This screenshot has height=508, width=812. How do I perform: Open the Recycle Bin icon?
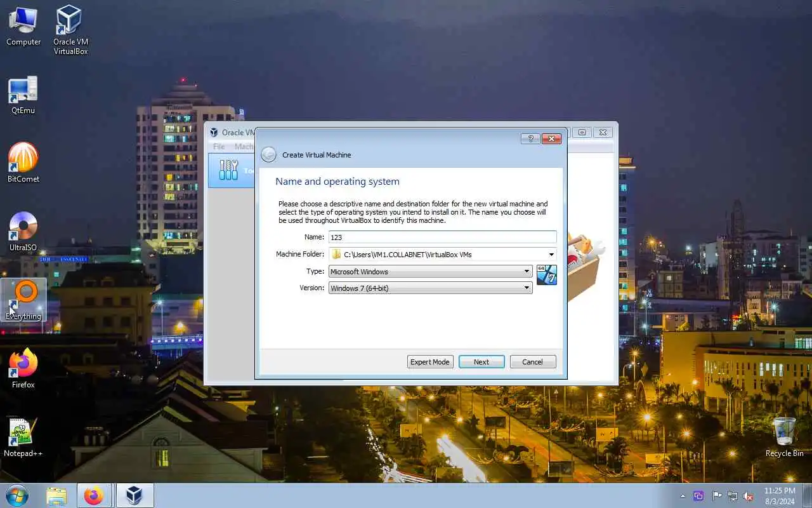click(784, 437)
